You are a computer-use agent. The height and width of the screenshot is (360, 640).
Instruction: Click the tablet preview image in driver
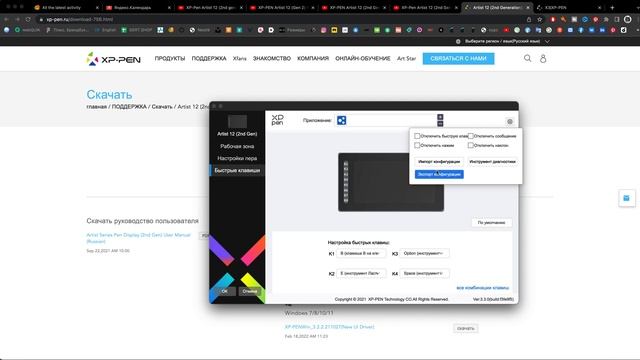pos(391,182)
